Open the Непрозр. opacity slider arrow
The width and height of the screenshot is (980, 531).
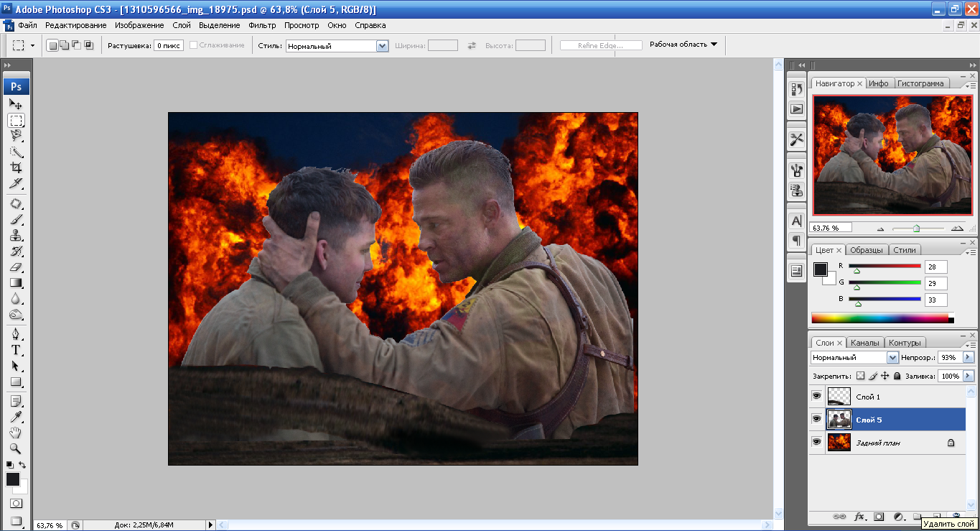[x=969, y=357]
